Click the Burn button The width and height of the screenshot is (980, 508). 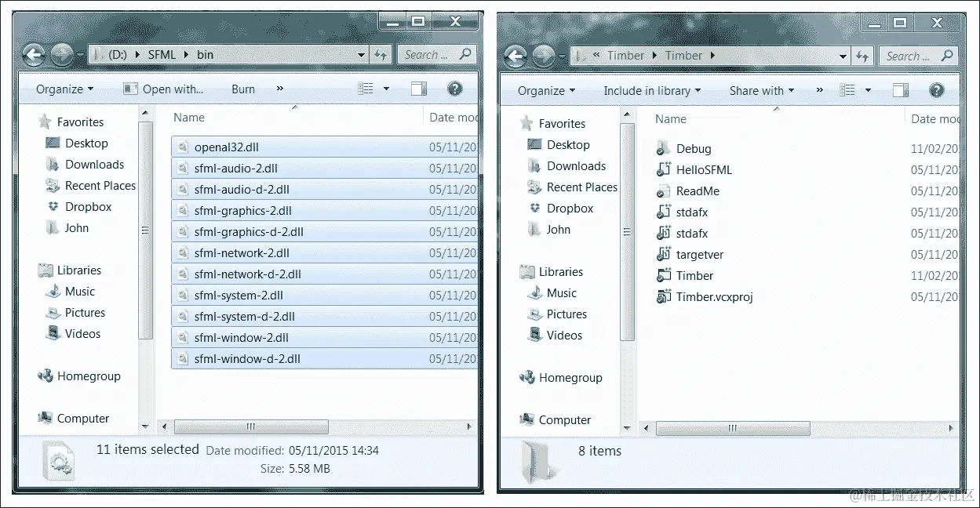point(243,89)
